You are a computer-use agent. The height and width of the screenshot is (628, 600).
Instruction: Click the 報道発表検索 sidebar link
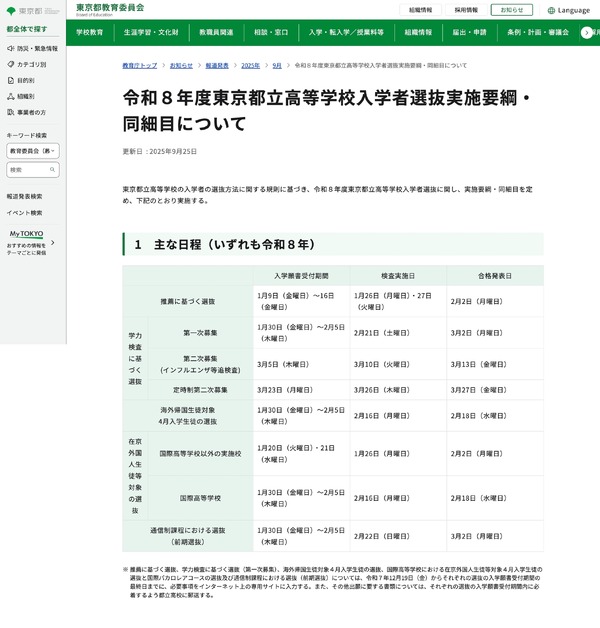(x=24, y=196)
